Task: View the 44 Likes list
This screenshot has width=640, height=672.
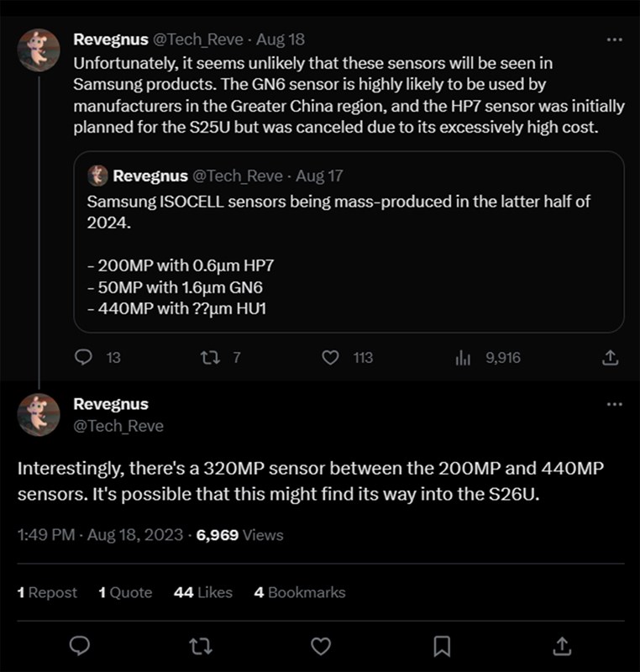Action: pyautogui.click(x=202, y=592)
